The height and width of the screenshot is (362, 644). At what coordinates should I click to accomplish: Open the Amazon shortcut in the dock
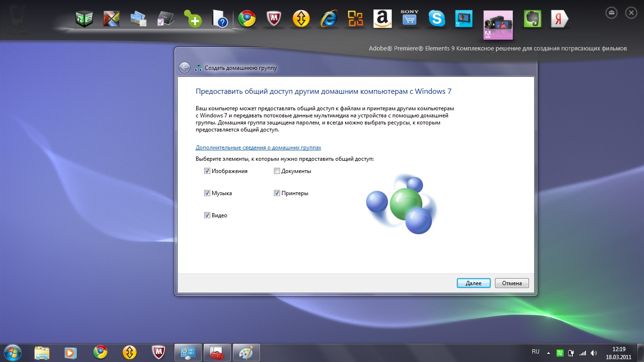coord(382,19)
